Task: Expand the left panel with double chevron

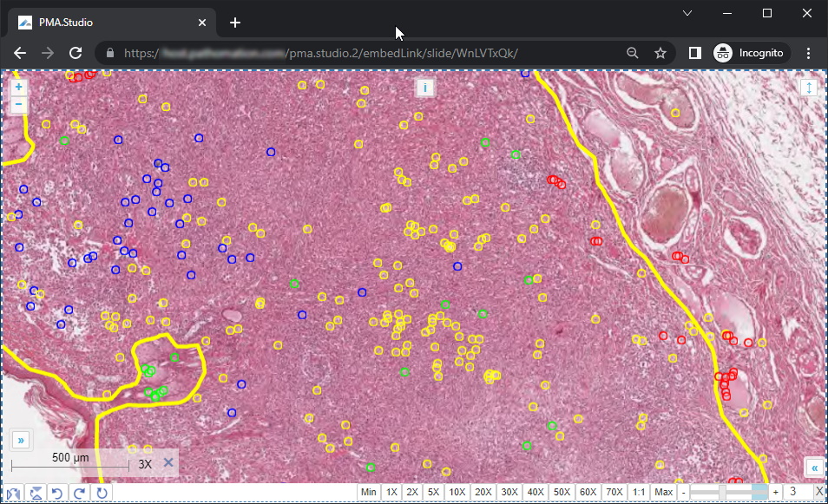Action: tap(21, 439)
